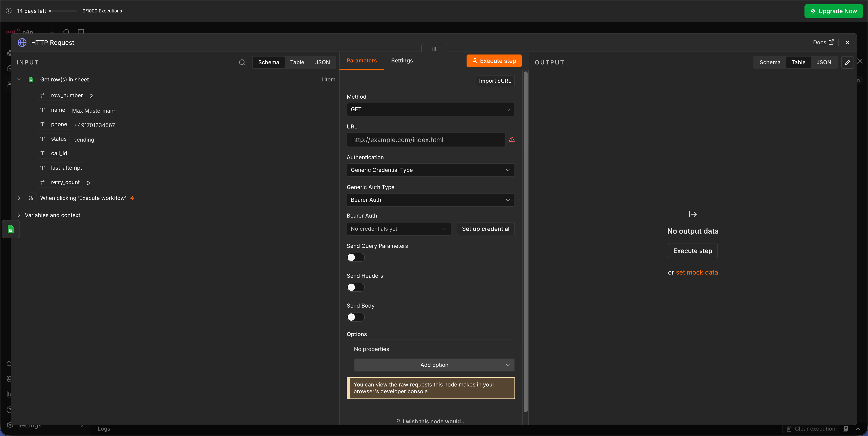Click the executions usage progress bar

coord(63,11)
